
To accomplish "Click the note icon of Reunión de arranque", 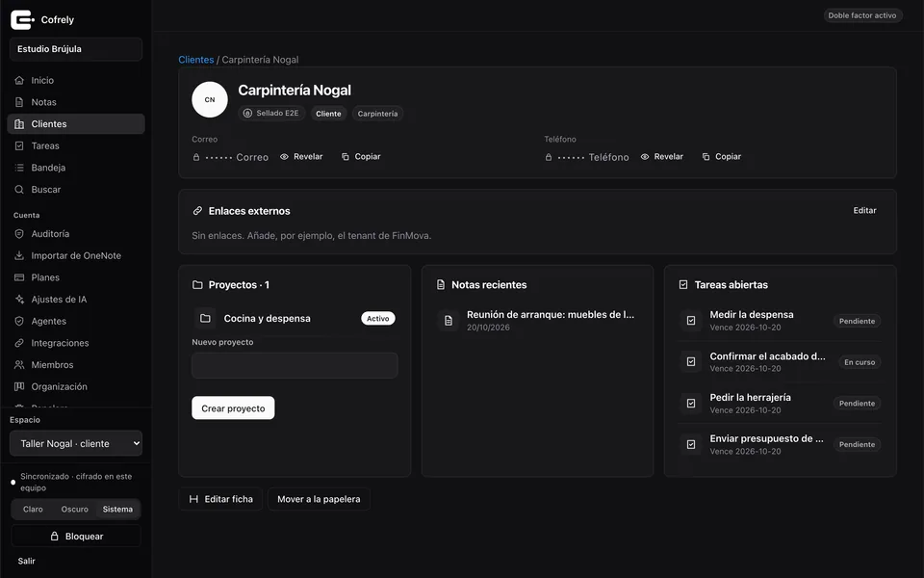I will (449, 321).
